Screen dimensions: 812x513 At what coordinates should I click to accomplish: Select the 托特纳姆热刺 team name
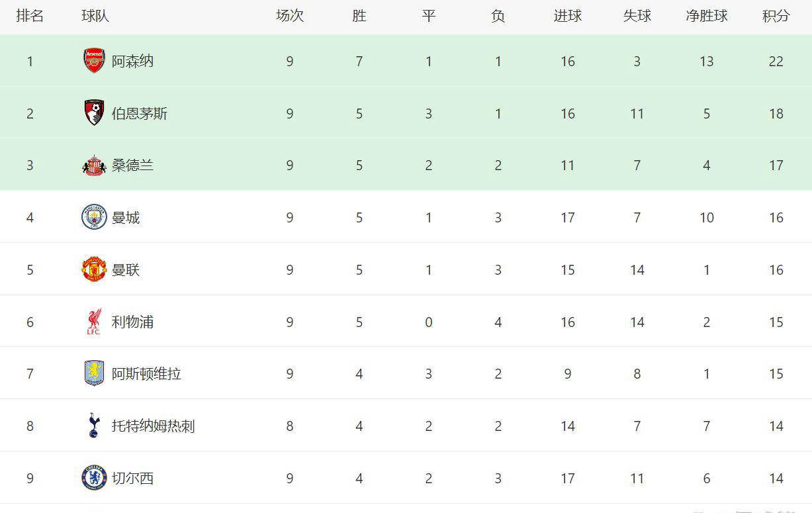click(x=153, y=426)
